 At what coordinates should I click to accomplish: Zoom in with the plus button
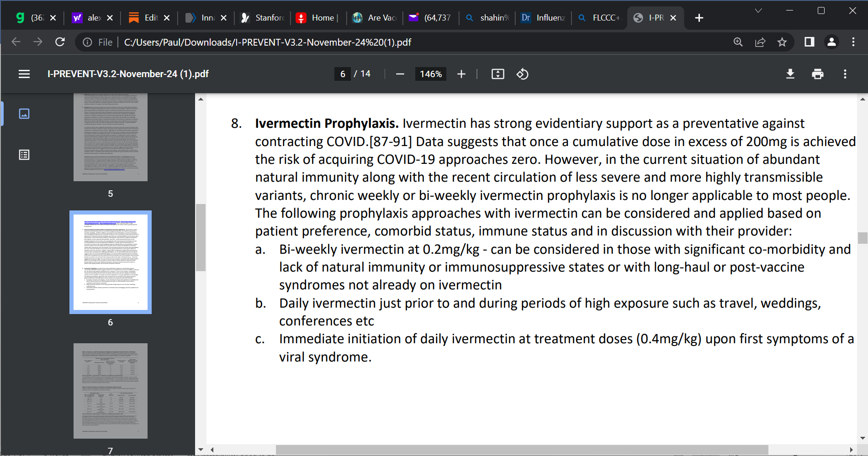[461, 74]
